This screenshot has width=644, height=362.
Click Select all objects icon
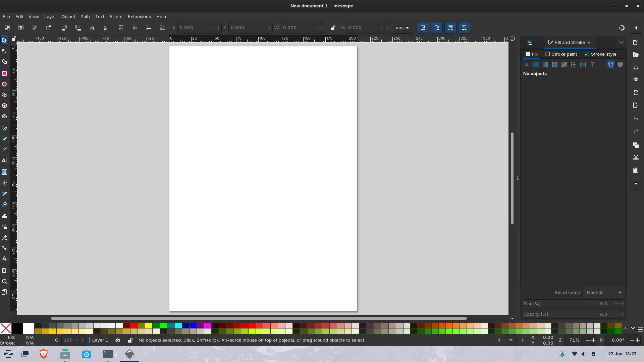click(x=7, y=28)
